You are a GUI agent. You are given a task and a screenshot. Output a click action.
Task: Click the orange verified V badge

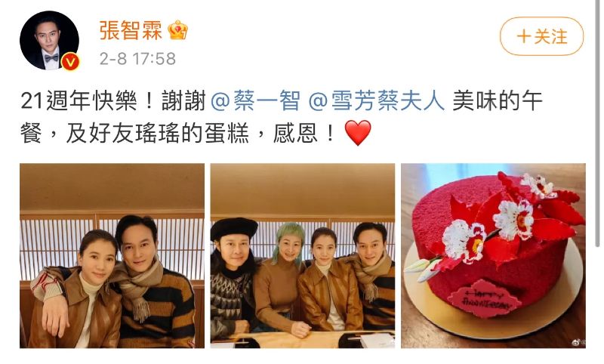tap(70, 62)
